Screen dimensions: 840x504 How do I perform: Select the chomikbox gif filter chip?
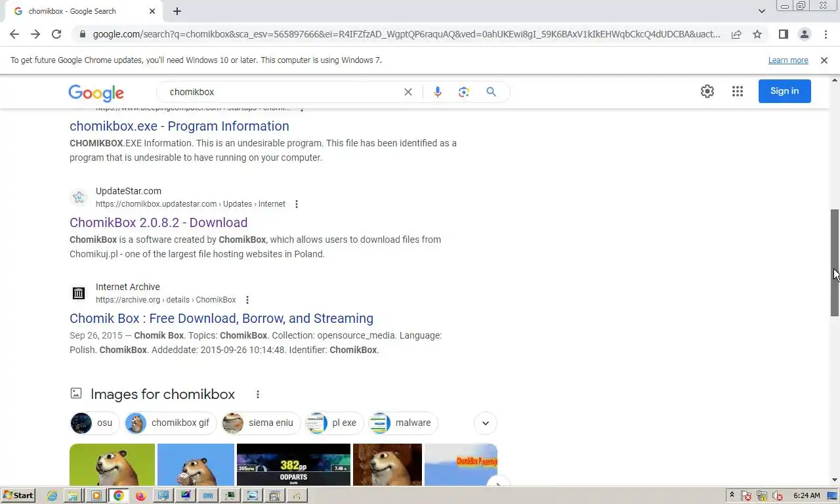click(x=170, y=423)
